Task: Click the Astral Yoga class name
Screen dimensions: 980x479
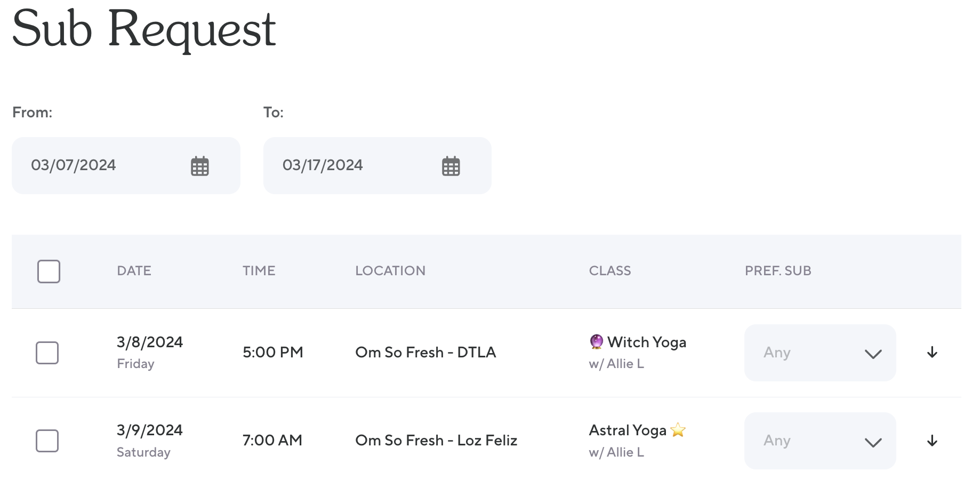Action: point(628,430)
